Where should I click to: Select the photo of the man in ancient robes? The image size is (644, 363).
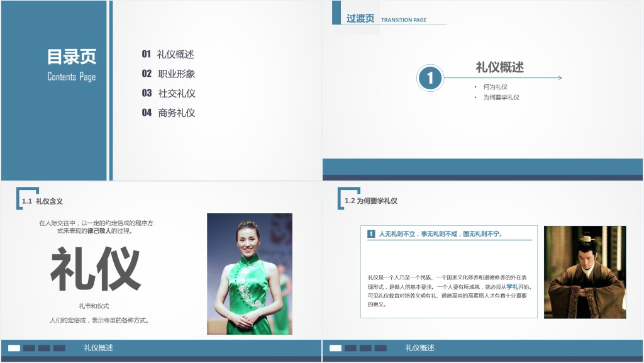click(x=585, y=272)
